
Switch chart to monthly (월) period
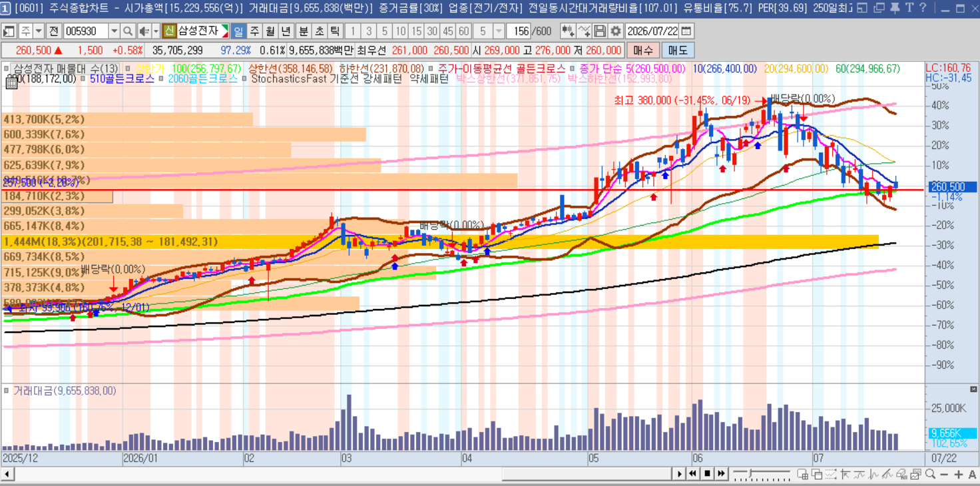(270, 31)
